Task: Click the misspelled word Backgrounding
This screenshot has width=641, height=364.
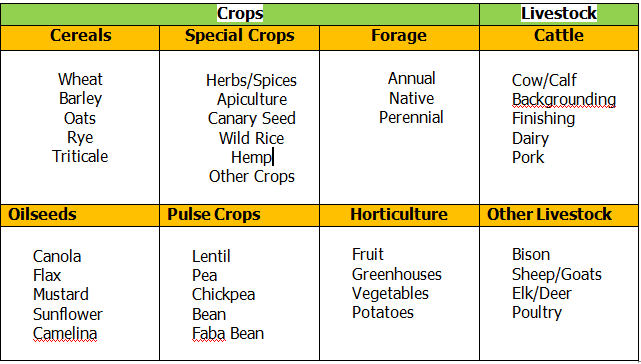Action: [x=564, y=99]
